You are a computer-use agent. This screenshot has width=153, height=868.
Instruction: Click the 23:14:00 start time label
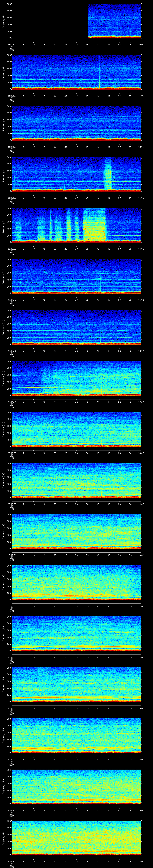pyautogui.click(x=12, y=300)
